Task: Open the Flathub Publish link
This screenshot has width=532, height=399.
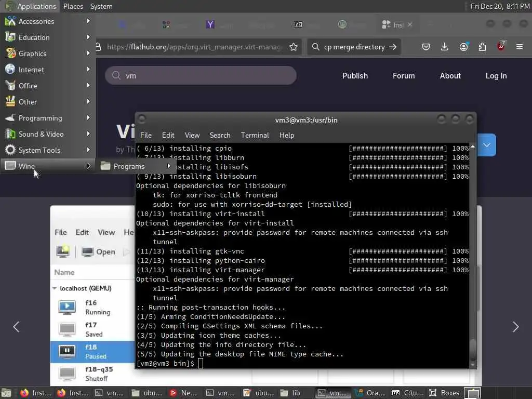Action: click(355, 76)
